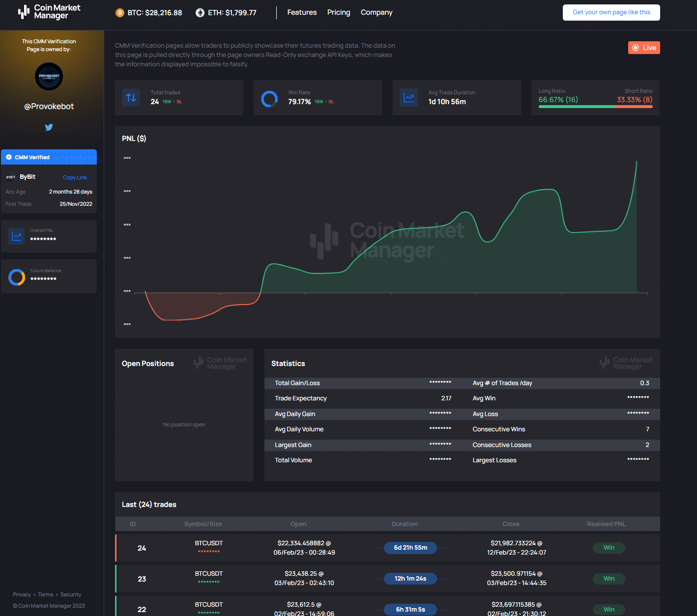Open the Company menu
The image size is (697, 616).
[377, 12]
